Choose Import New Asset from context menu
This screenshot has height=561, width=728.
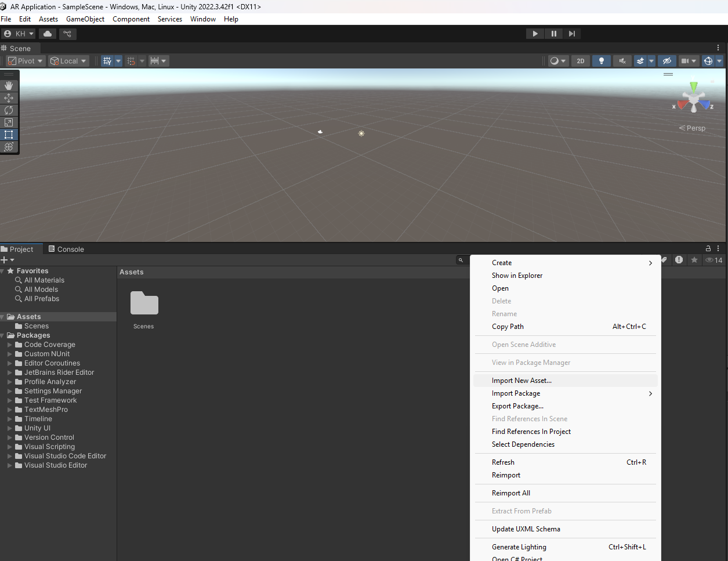coord(521,381)
